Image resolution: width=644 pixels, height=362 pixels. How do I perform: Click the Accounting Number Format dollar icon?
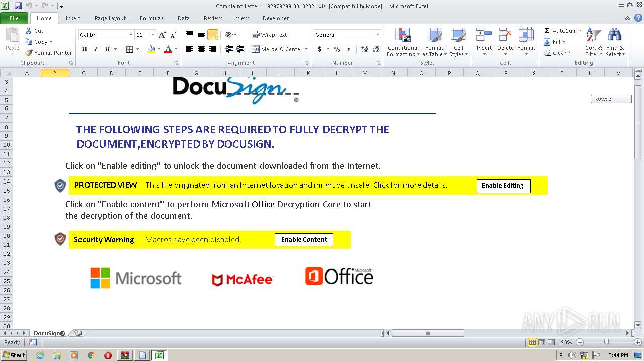click(319, 49)
